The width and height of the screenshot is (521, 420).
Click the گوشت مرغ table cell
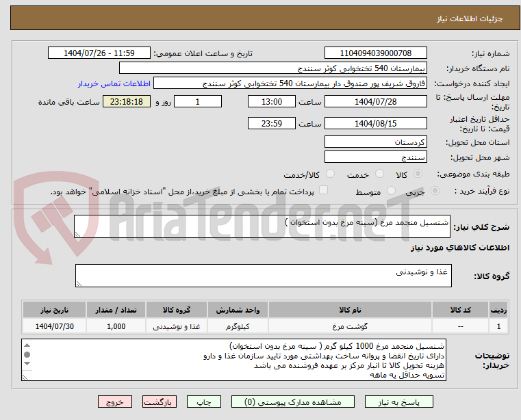[350, 326]
